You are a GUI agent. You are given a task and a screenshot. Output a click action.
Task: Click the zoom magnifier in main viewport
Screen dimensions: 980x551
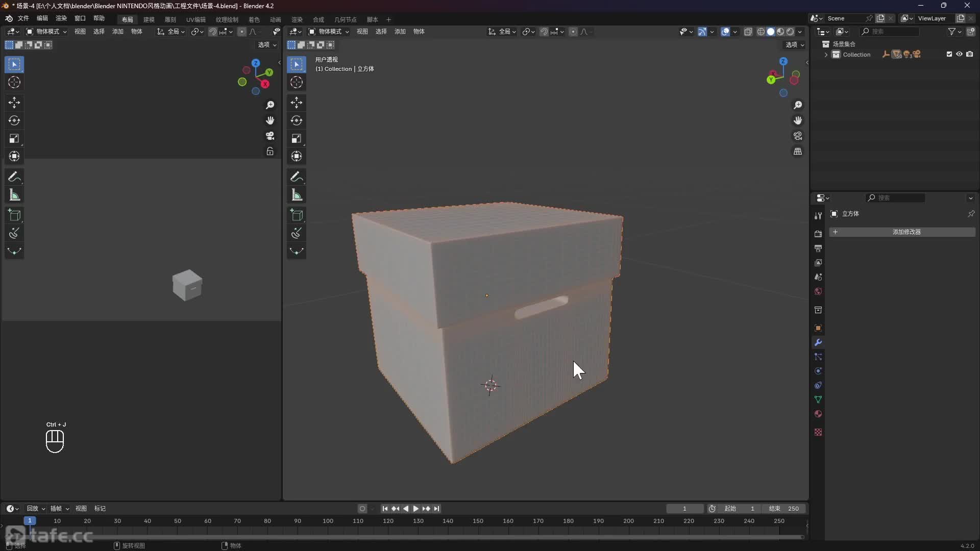[798, 105]
